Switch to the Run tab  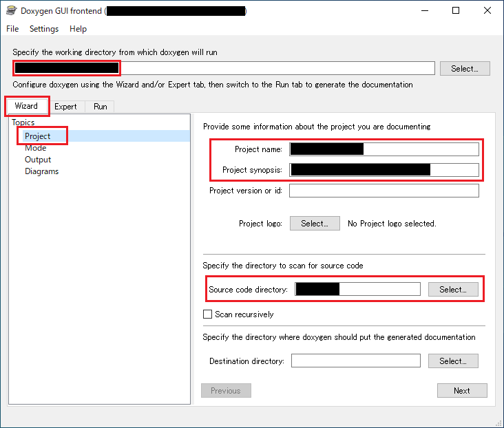[x=100, y=107]
